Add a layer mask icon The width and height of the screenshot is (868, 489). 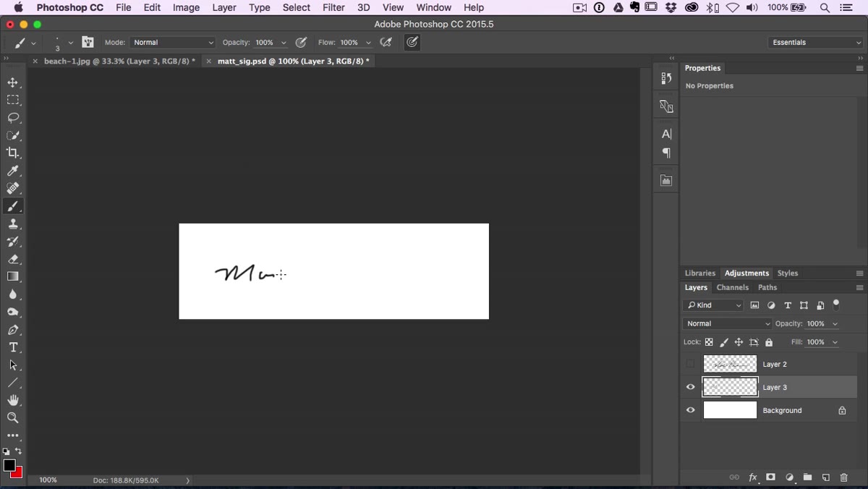pyautogui.click(x=771, y=477)
